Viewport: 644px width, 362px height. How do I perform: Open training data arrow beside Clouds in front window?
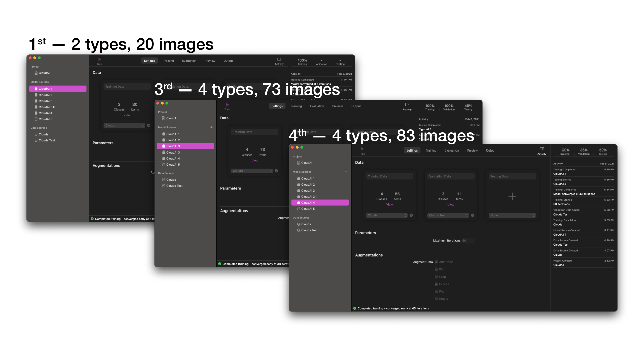[x=411, y=215]
